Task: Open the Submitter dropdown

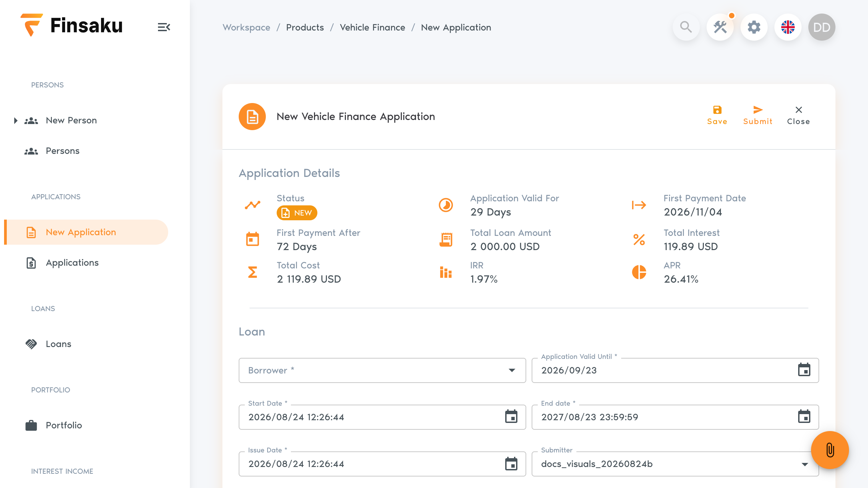Action: [675, 464]
